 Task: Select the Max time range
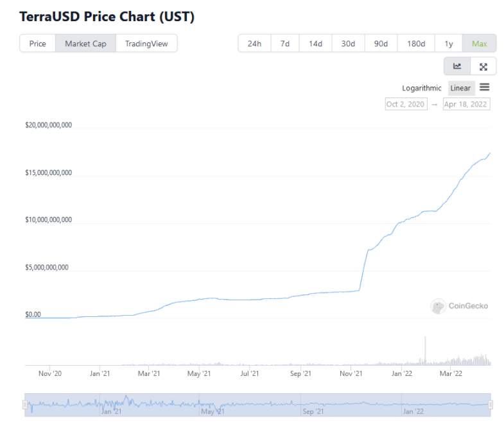(x=479, y=44)
